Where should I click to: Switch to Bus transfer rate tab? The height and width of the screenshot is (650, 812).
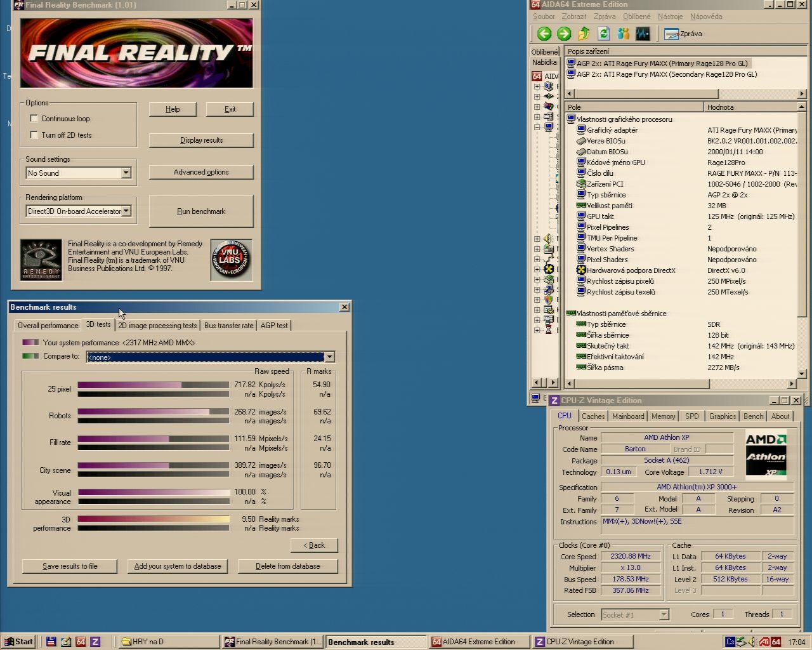[228, 326]
